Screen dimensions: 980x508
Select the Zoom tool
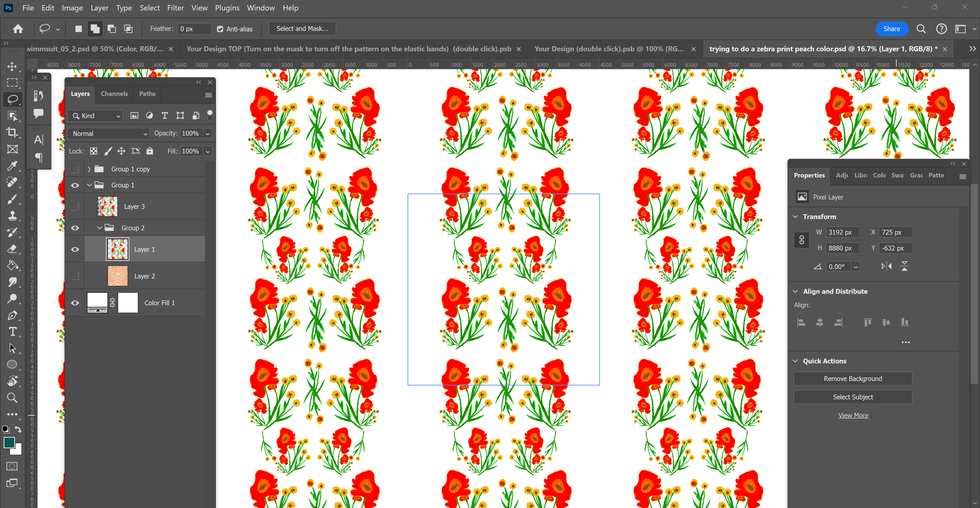pyautogui.click(x=12, y=398)
